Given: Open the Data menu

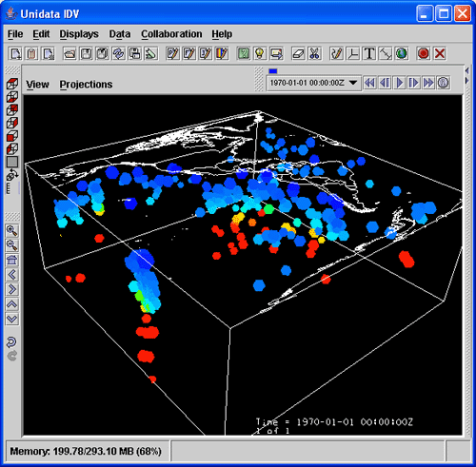Looking at the screenshot, I should (120, 34).
